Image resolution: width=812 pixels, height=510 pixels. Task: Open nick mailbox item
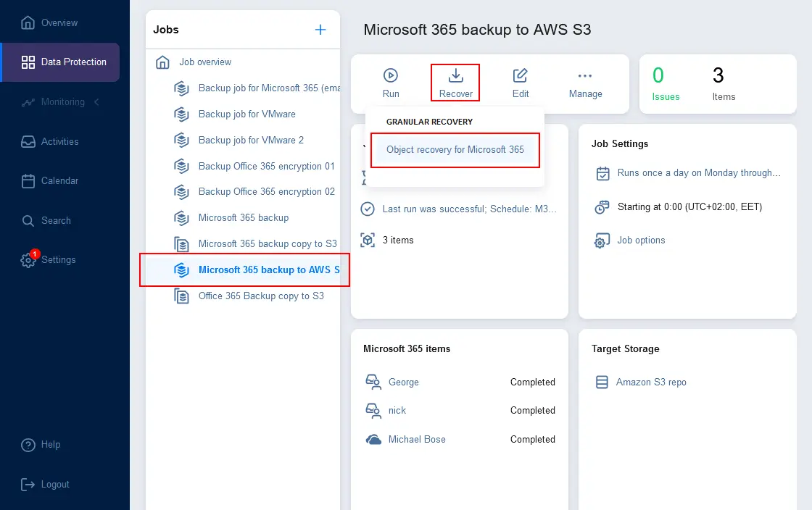coord(397,410)
